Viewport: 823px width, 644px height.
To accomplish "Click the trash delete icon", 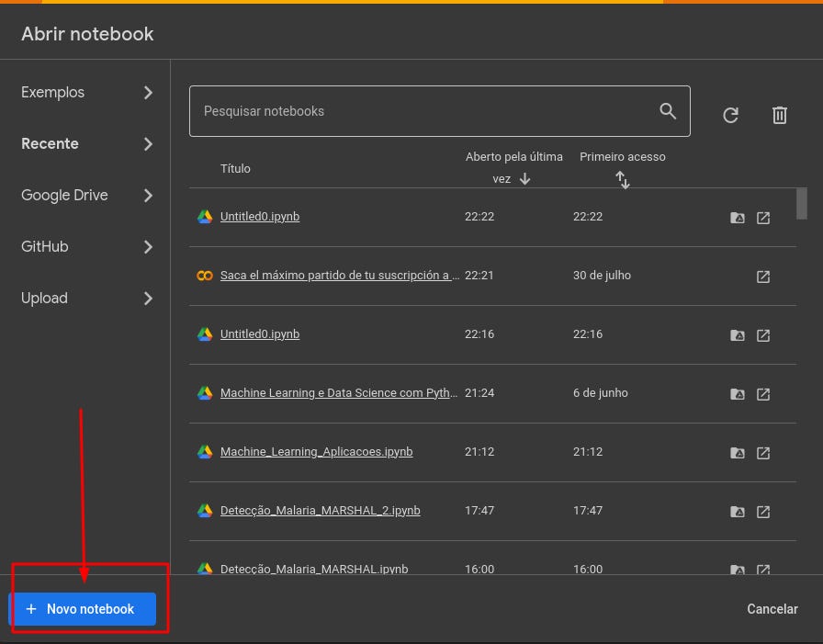I will pyautogui.click(x=780, y=115).
